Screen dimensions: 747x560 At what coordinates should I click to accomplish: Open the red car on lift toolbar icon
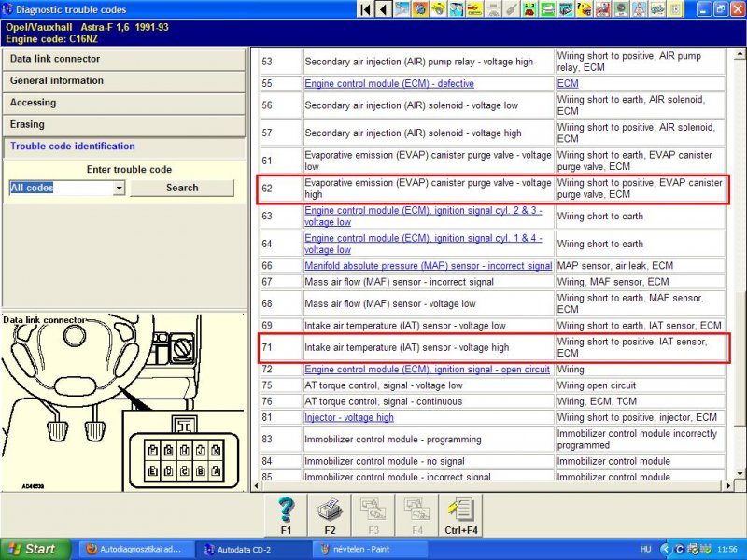point(602,9)
